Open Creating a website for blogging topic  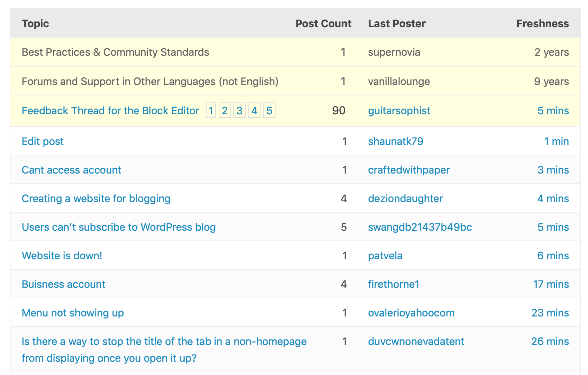click(96, 198)
